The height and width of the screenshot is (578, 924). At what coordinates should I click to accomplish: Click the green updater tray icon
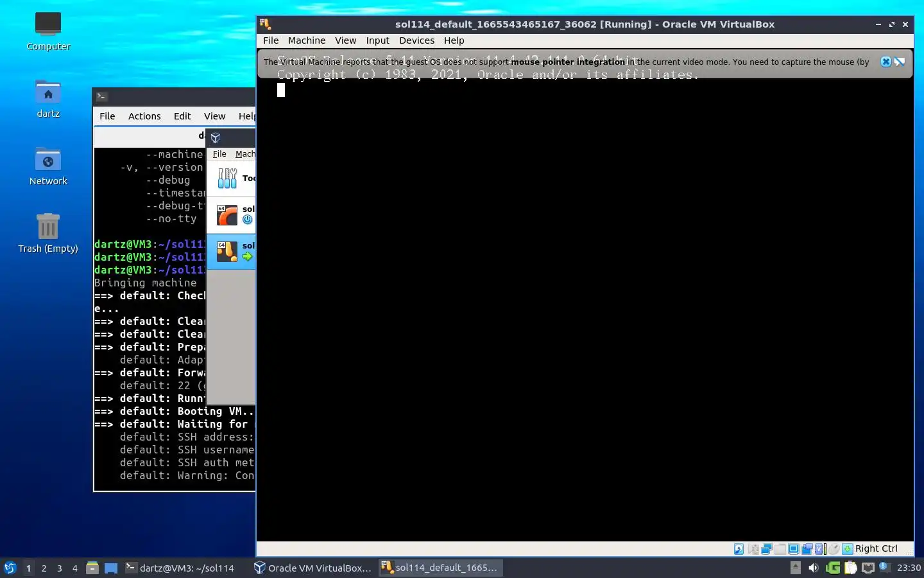coord(833,568)
